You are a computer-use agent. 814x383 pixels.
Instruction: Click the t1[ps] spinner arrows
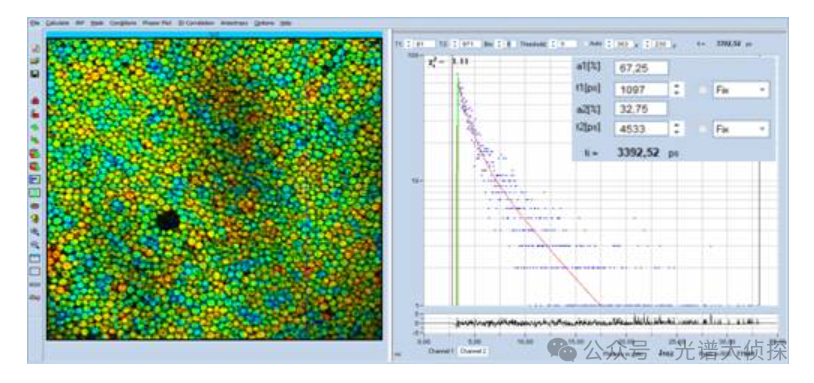(x=676, y=90)
